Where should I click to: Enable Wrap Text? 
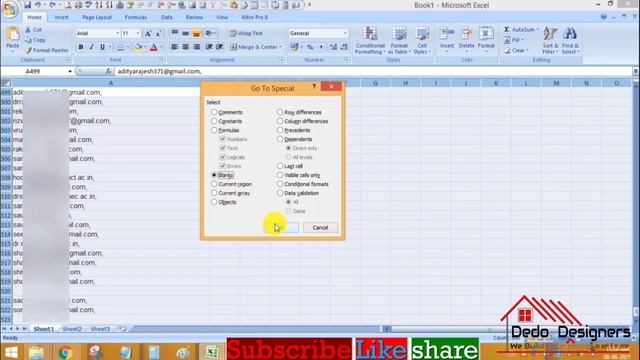[246, 33]
